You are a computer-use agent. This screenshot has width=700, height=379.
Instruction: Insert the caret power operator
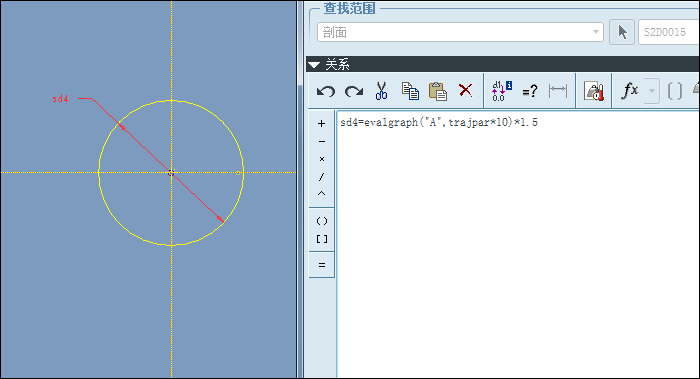coord(321,194)
